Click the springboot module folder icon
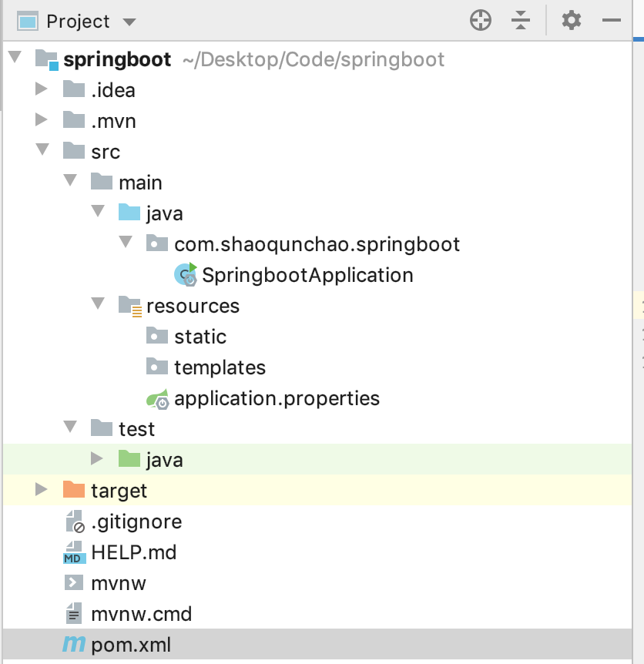 pos(46,59)
